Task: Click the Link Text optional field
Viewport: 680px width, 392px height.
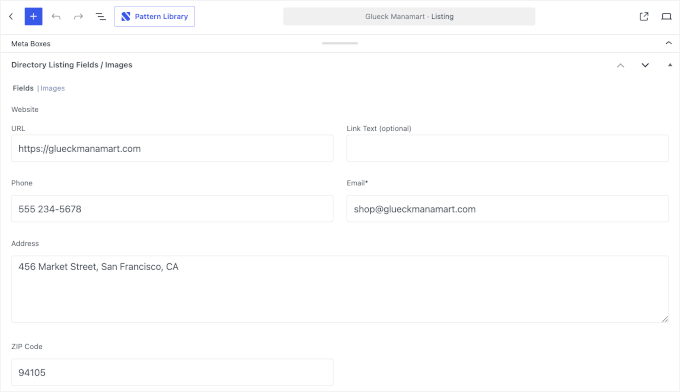Action: tap(507, 148)
